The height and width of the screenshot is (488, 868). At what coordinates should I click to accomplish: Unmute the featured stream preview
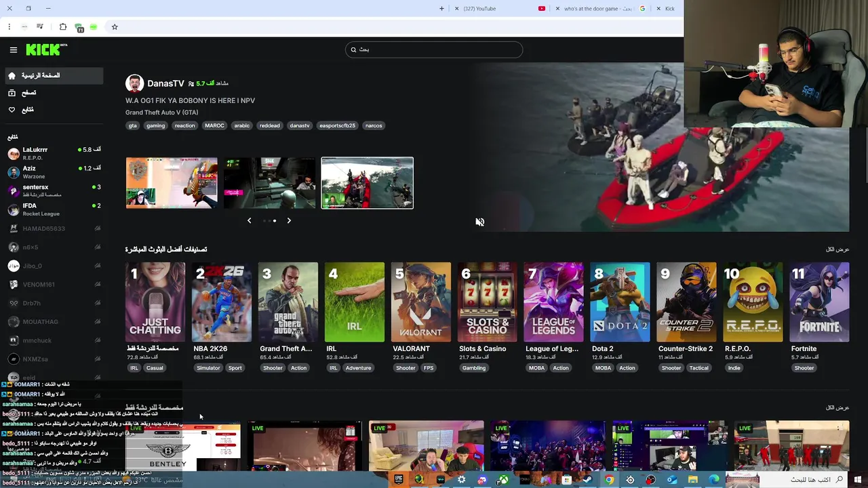point(479,222)
